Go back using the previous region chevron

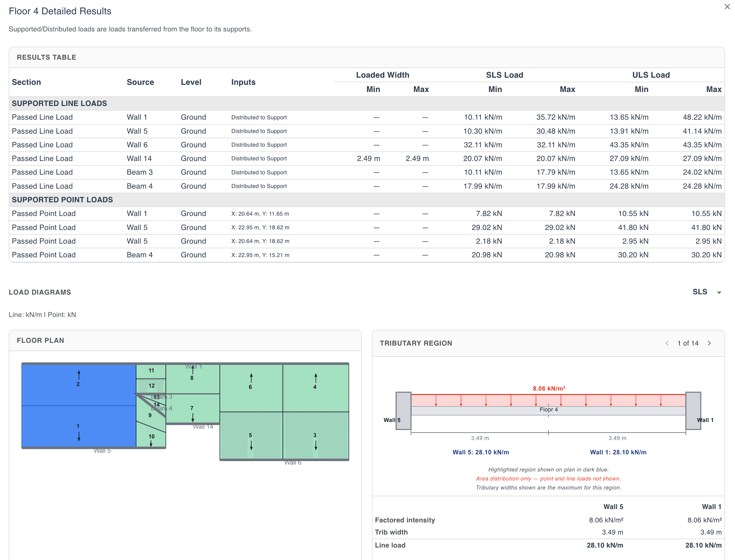click(667, 343)
